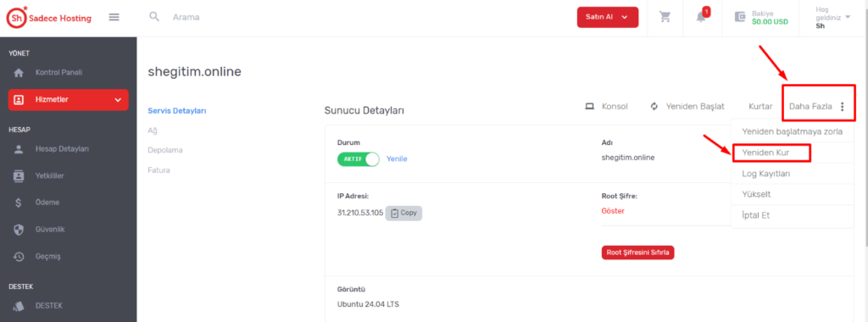Choose Log Kayıtları from menu

coord(793,173)
